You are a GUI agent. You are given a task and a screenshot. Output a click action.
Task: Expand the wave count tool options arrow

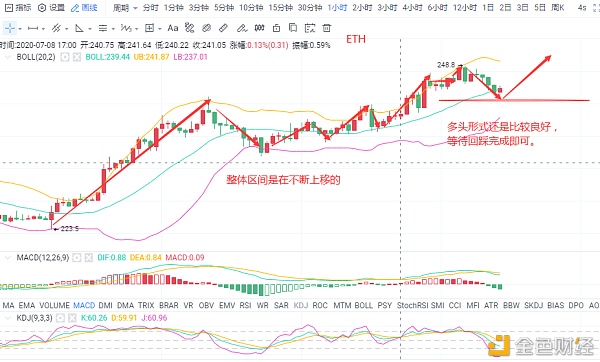137,29
